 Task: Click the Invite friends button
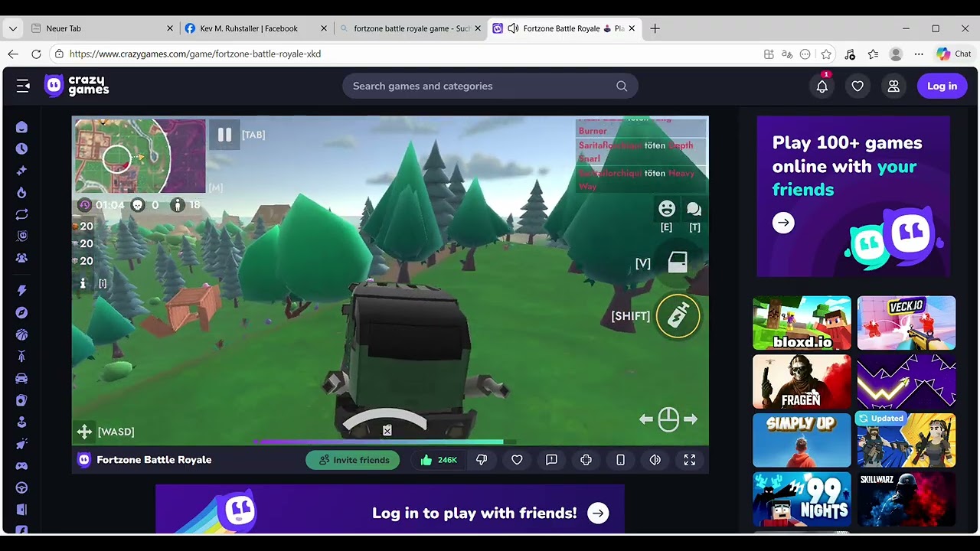[x=353, y=460]
